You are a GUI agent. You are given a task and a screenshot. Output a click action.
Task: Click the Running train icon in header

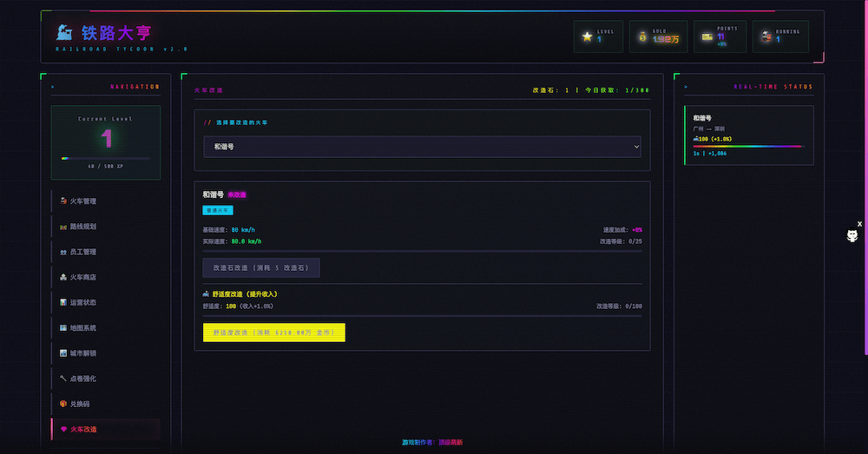766,36
